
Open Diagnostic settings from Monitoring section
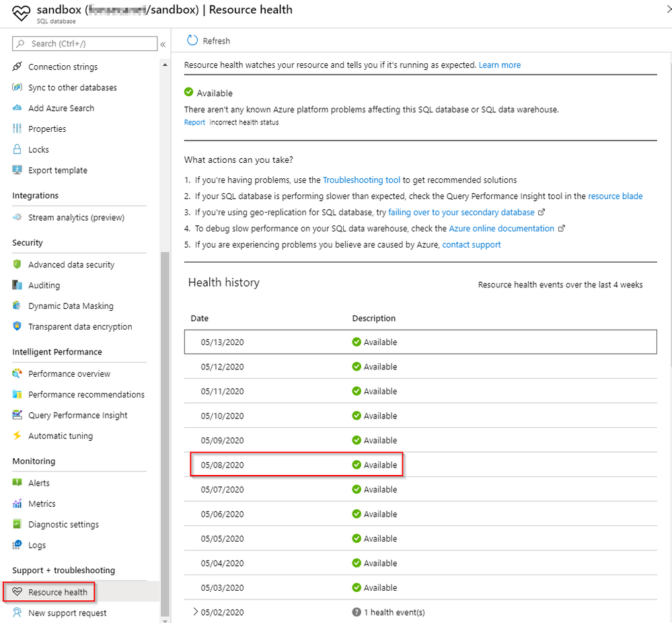click(63, 524)
